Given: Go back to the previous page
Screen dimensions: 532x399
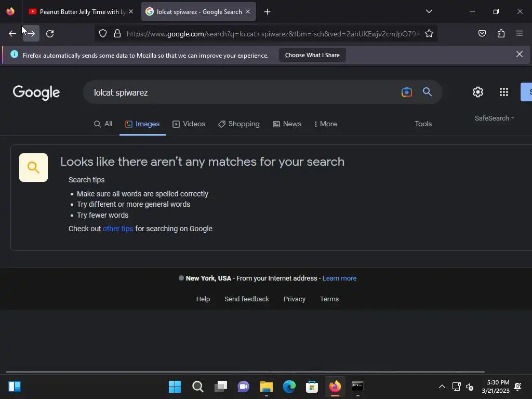Looking at the screenshot, I should 12,34.
